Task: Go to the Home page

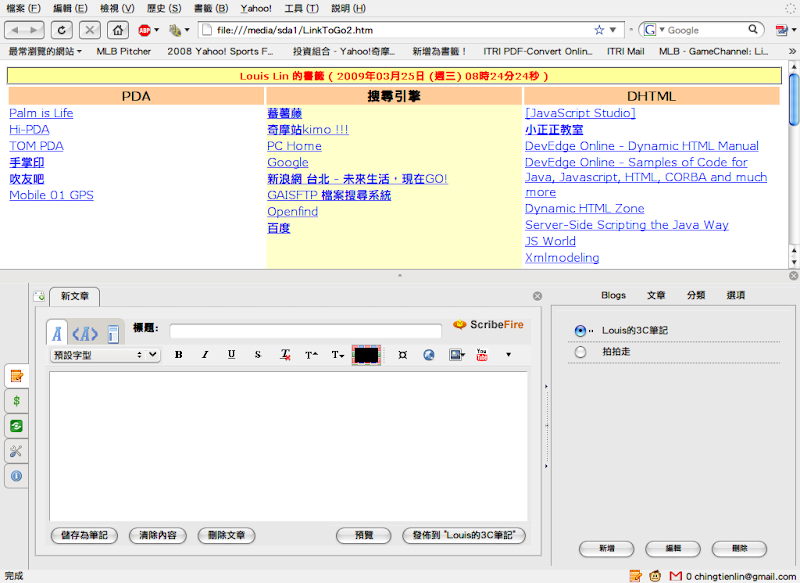Action: click(x=118, y=30)
